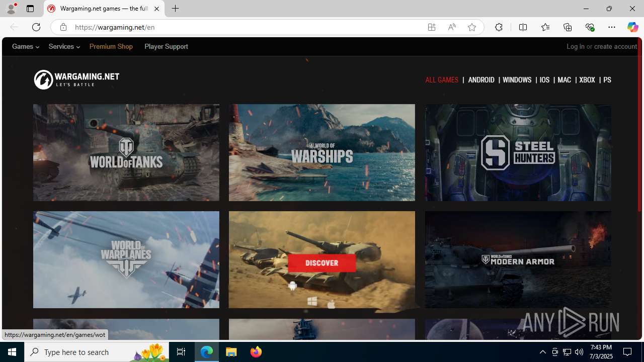The image size is (644, 362).
Task: Open tab actions menu icon
Action: 30,9
